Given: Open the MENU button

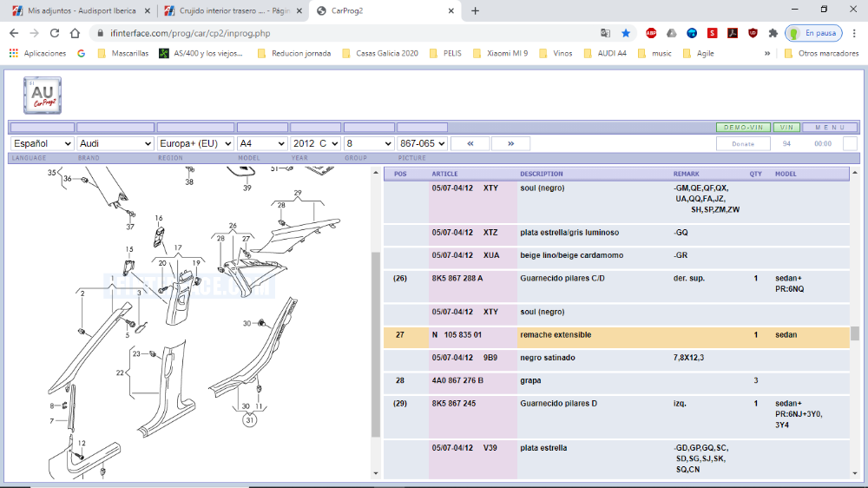Looking at the screenshot, I should point(830,128).
